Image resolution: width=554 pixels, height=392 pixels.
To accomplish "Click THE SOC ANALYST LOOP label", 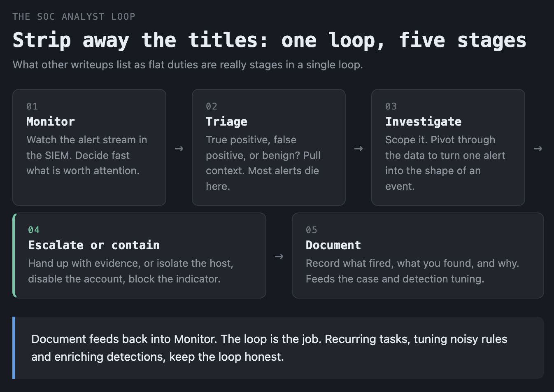I will 74,16.
